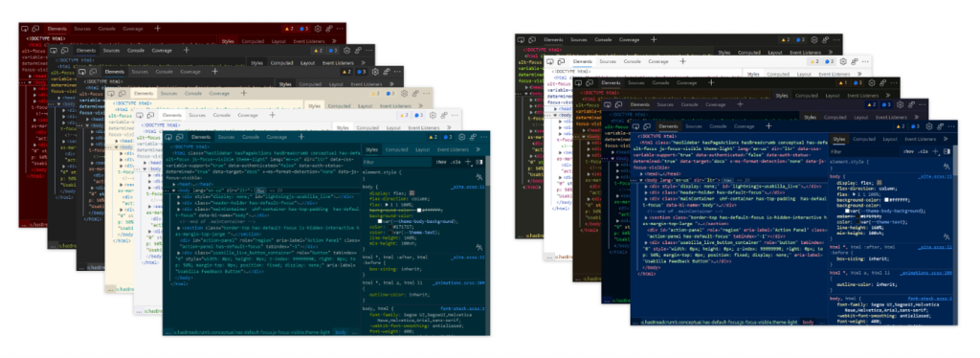Open flexbox editor icon beside display: flex in teal window

click(x=412, y=193)
